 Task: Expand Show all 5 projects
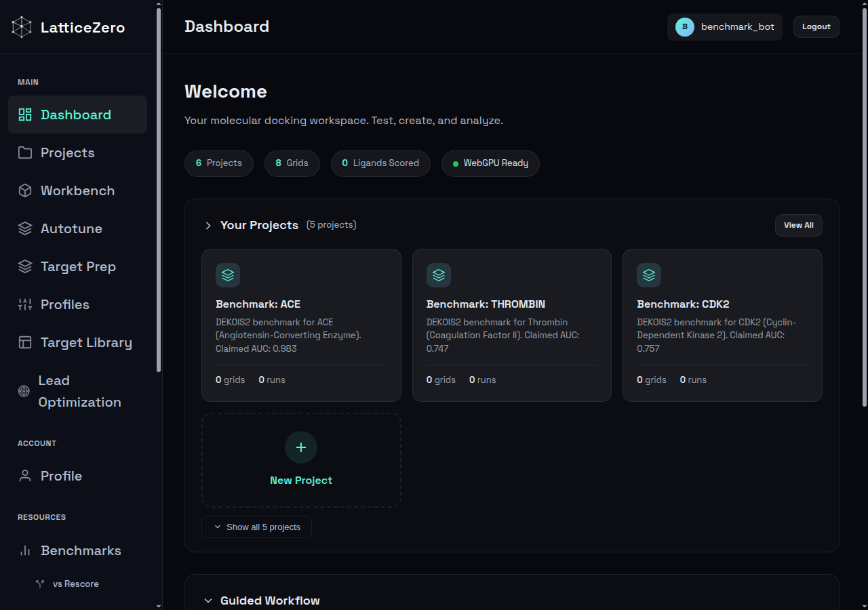[256, 527]
